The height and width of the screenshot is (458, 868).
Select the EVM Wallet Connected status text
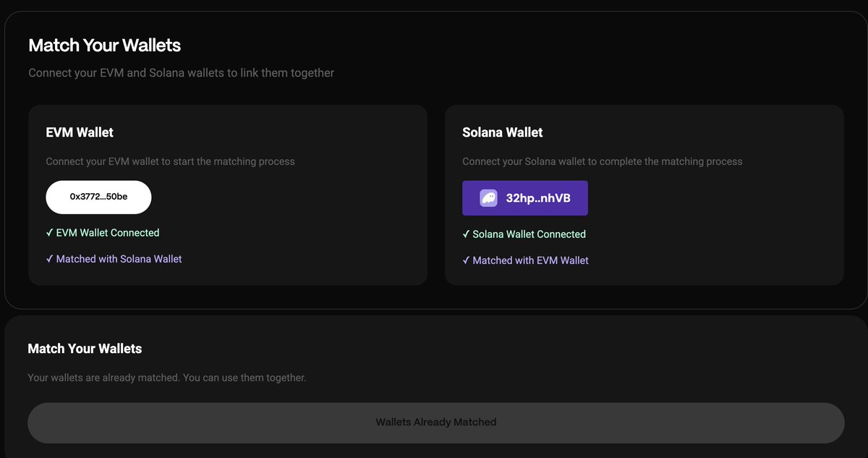click(x=107, y=232)
